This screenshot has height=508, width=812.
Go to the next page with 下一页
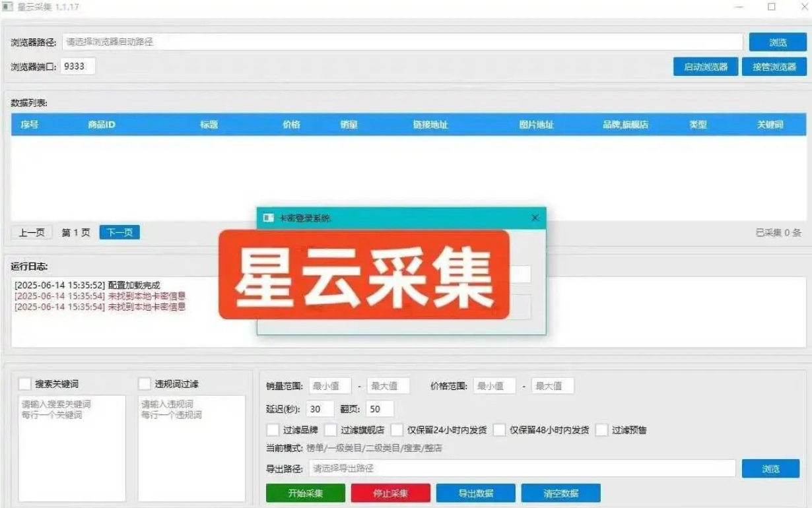tap(118, 232)
